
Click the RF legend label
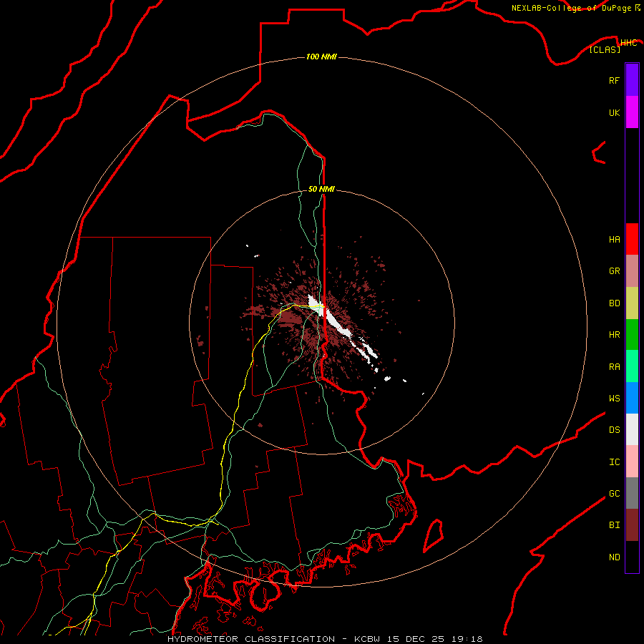[614, 80]
